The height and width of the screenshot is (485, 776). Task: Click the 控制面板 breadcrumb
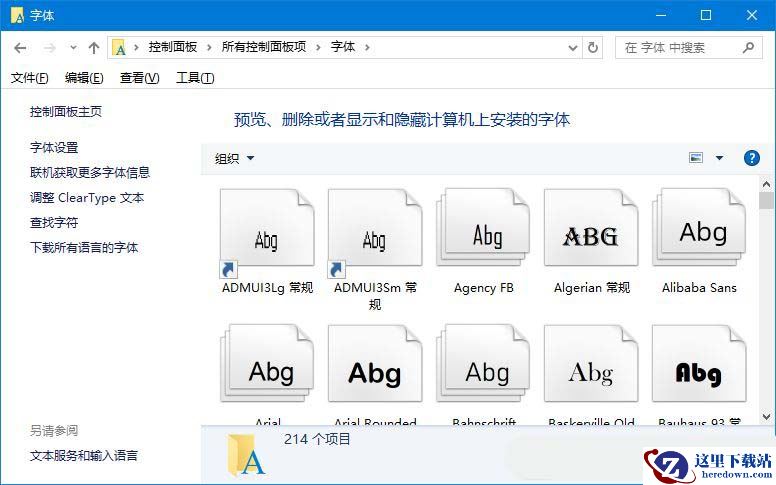coord(173,48)
